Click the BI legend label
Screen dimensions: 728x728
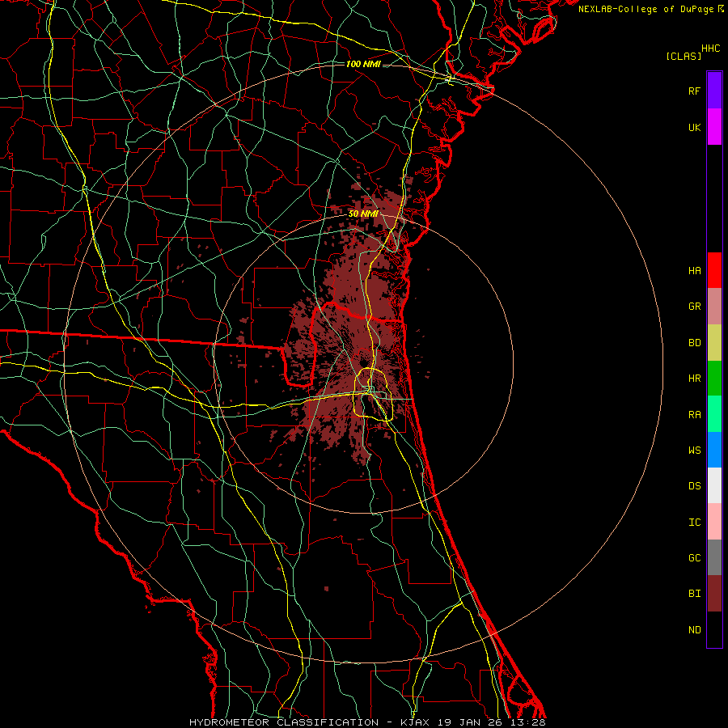694,594
